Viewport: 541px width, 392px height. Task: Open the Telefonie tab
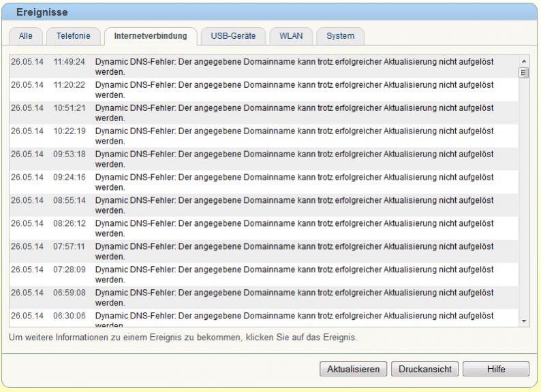74,36
